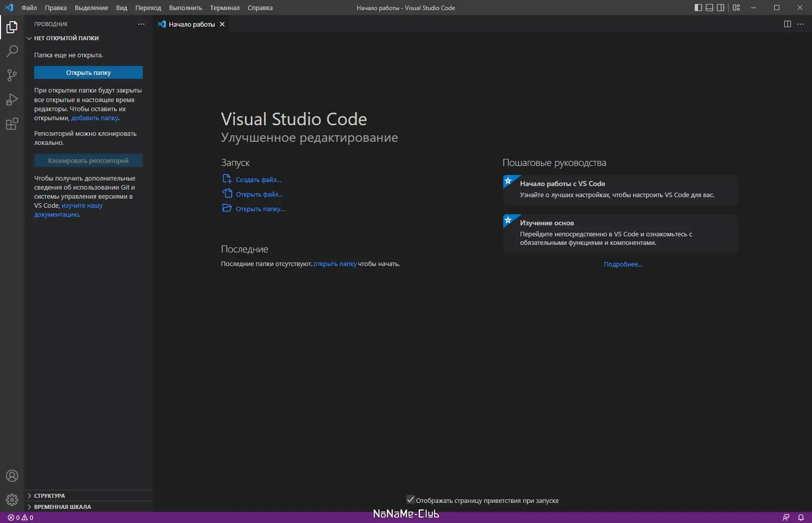Click the blue Открыть папку button
Screen dimensions: 812x523
tap(88, 73)
